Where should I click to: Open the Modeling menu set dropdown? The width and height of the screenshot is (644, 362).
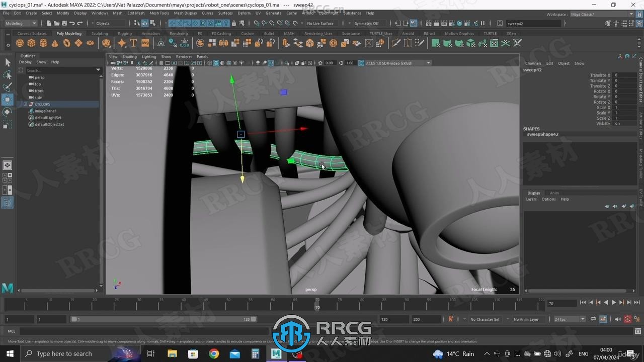pyautogui.click(x=21, y=23)
